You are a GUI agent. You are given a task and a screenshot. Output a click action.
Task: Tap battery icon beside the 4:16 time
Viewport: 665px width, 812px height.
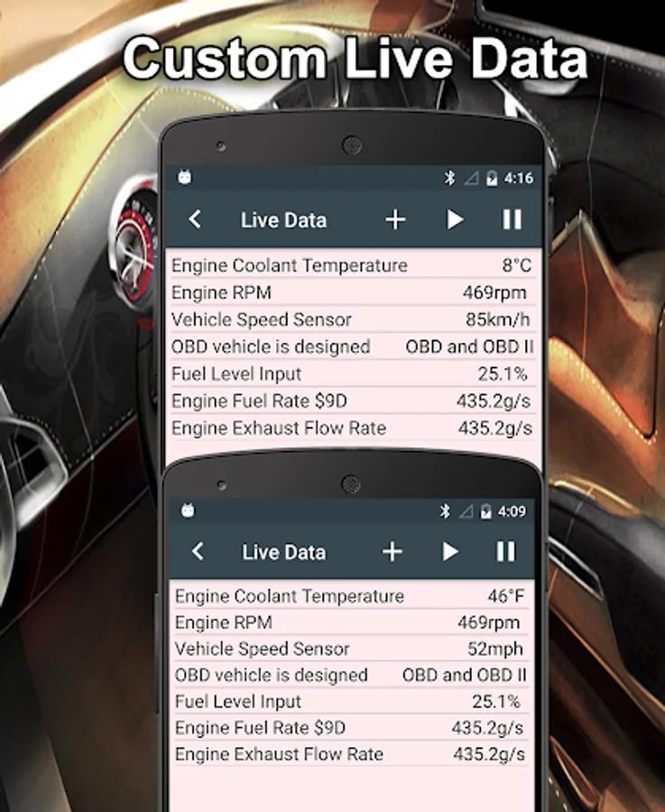(492, 179)
